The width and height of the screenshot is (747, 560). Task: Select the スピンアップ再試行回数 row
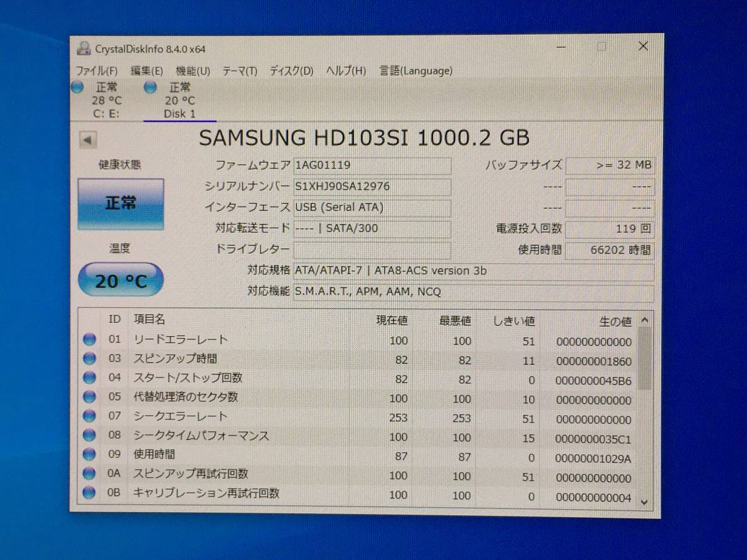click(x=358, y=475)
